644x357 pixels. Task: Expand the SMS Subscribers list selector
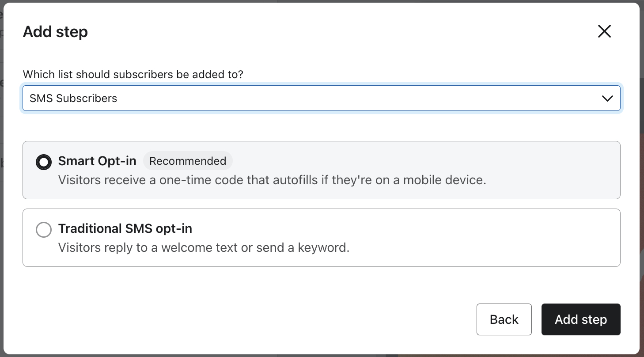pos(322,98)
